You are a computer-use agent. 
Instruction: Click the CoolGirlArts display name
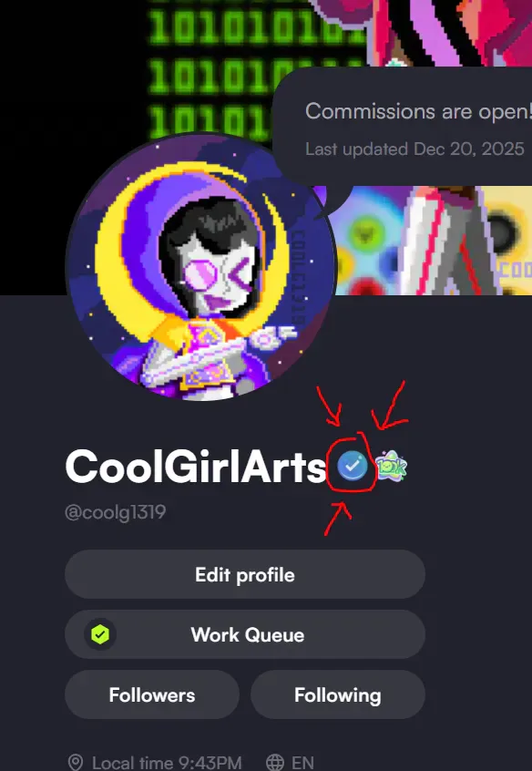196,468
